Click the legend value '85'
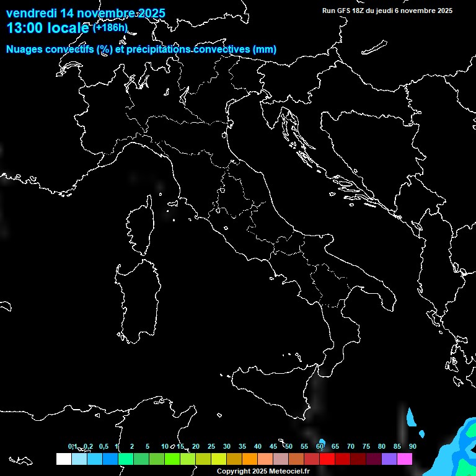The image size is (476, 476). click(x=397, y=446)
